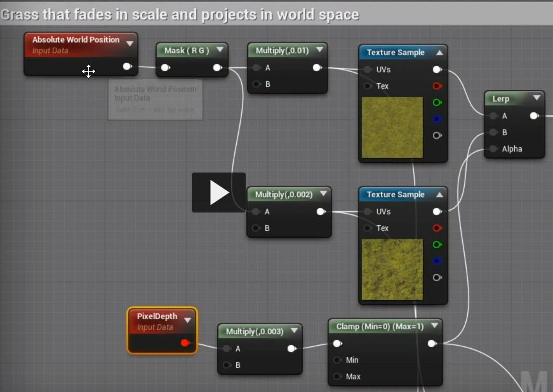
Task: Select the Multiply(,0.01) node title
Action: (x=282, y=50)
